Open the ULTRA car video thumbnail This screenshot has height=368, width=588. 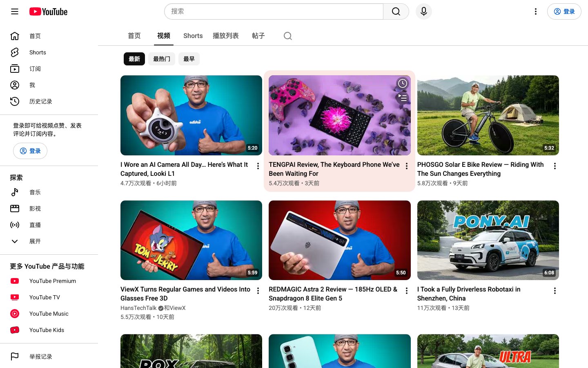click(x=488, y=351)
